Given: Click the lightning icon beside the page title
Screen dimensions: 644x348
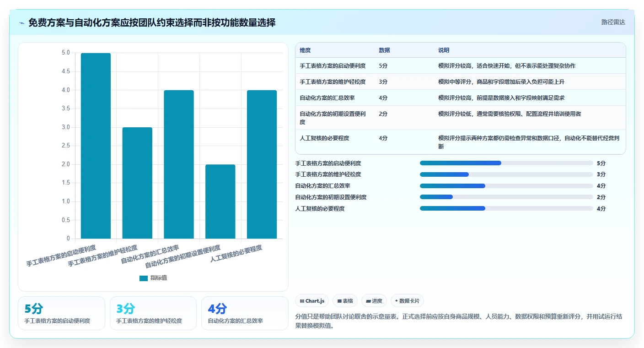Looking at the screenshot, I should pyautogui.click(x=22, y=23).
